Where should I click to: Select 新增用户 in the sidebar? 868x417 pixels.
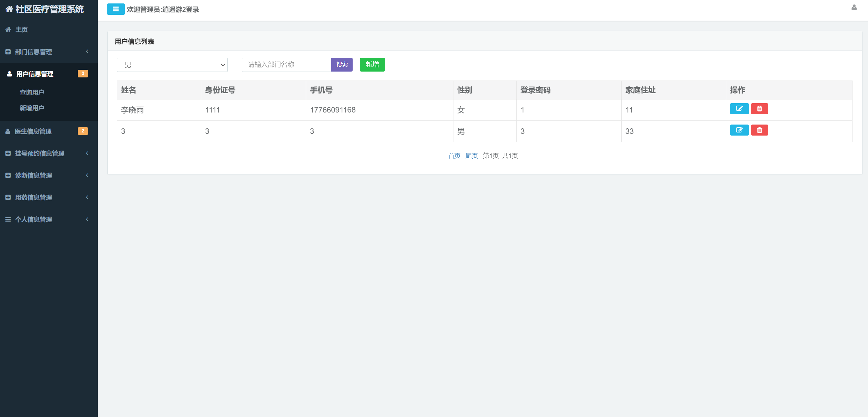click(x=31, y=108)
